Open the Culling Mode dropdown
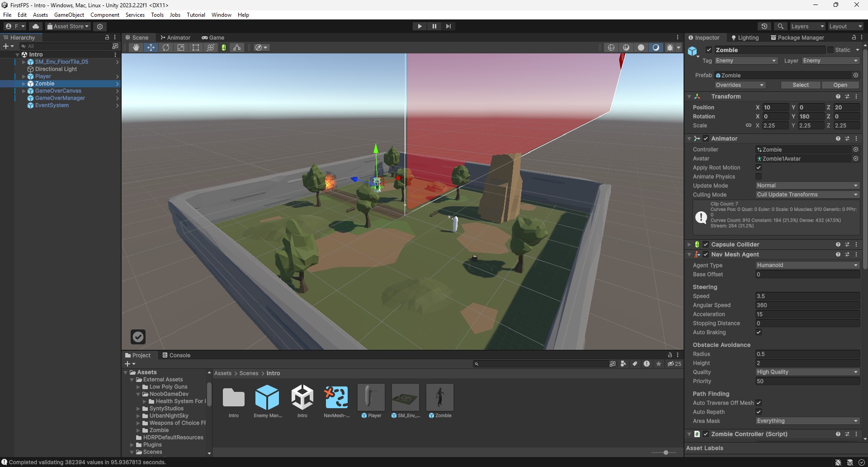The width and height of the screenshot is (868, 467). [807, 195]
